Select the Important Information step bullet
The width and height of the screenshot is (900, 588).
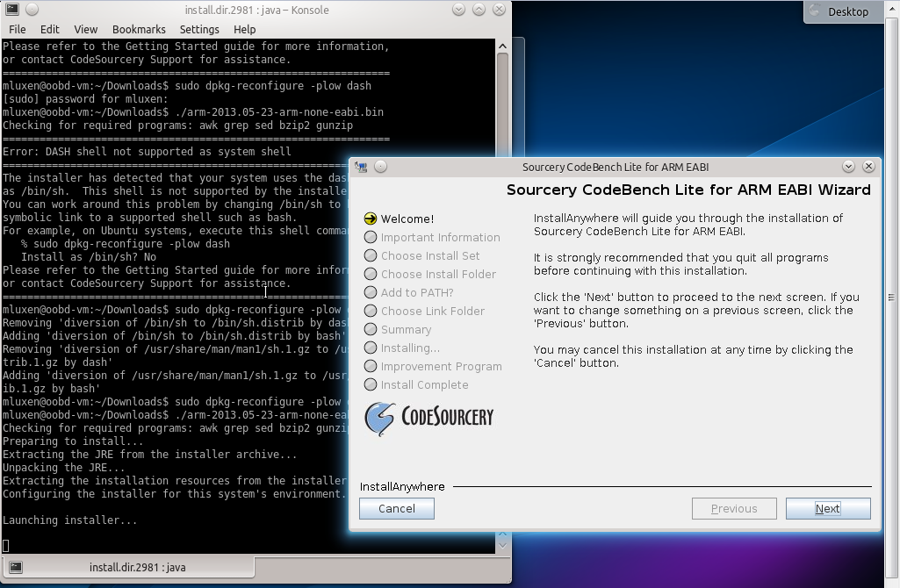click(x=370, y=238)
